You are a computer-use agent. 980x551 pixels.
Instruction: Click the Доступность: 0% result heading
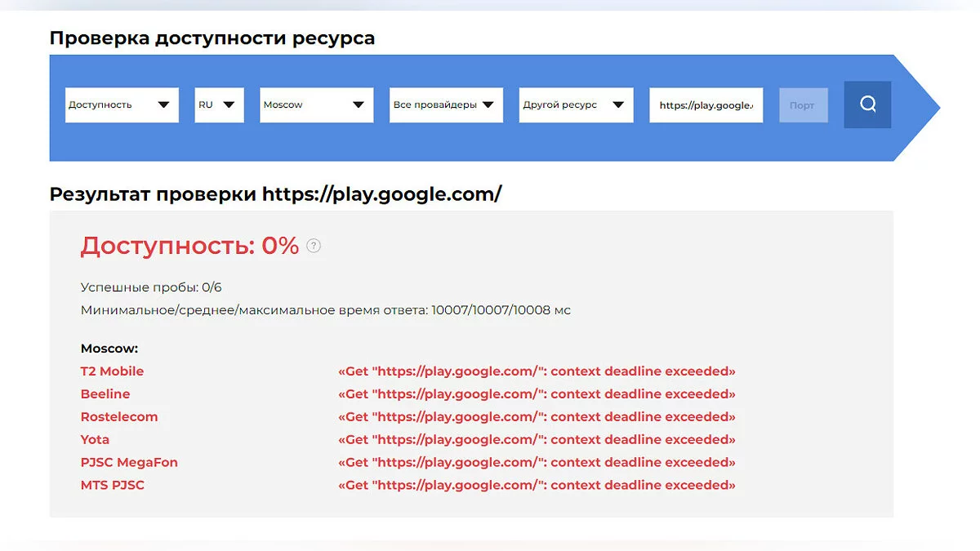[x=189, y=246]
